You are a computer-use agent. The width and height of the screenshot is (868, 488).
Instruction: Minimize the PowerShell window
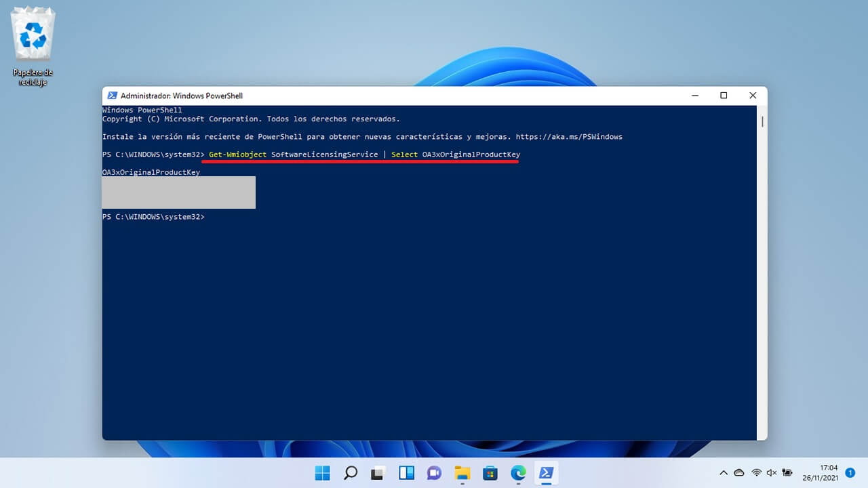pos(694,96)
